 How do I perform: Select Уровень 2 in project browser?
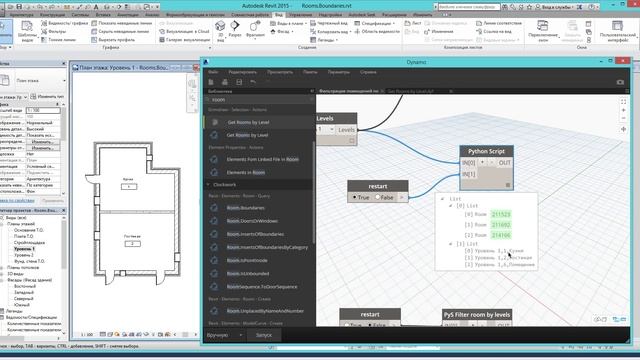click(24, 255)
